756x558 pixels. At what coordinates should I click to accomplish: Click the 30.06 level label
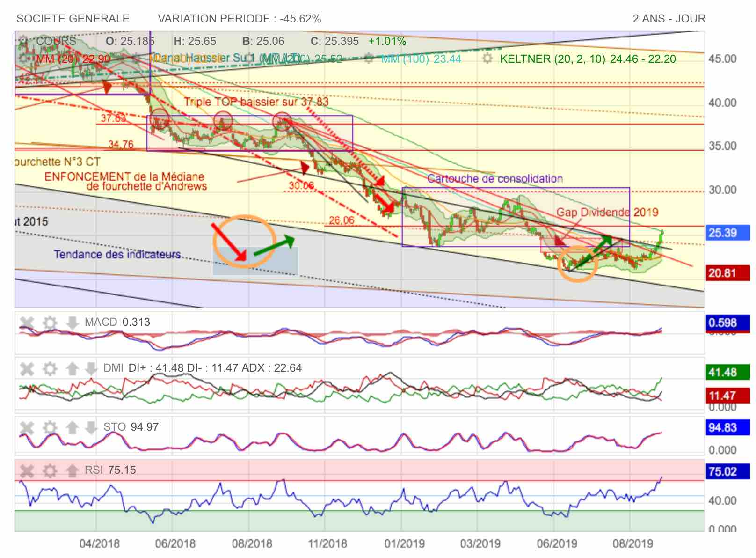coord(301,185)
